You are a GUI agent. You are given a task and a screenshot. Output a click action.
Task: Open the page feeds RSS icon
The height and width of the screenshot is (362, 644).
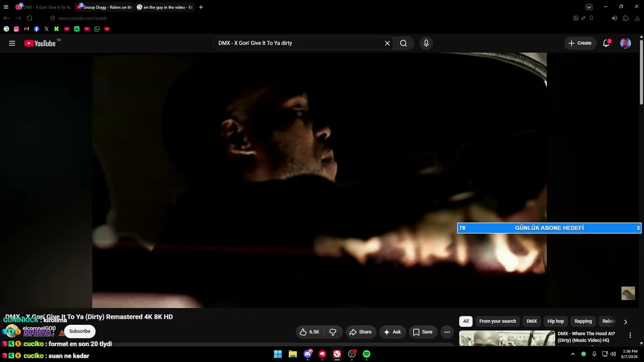[576, 18]
